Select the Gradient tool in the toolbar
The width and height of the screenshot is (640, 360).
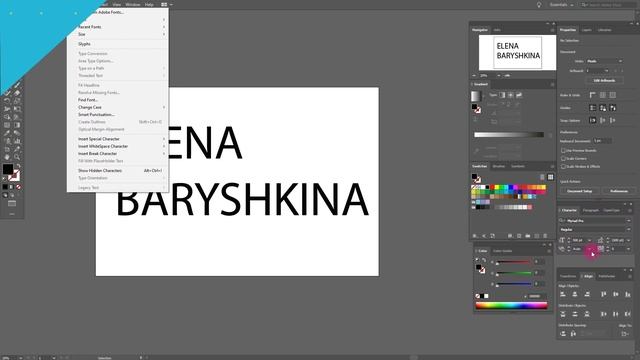pos(17,125)
